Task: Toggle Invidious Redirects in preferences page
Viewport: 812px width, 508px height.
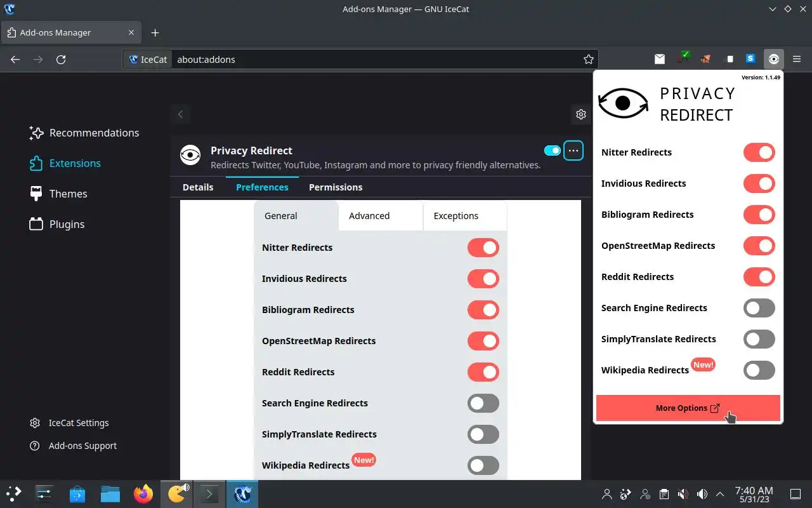Action: [x=483, y=279]
